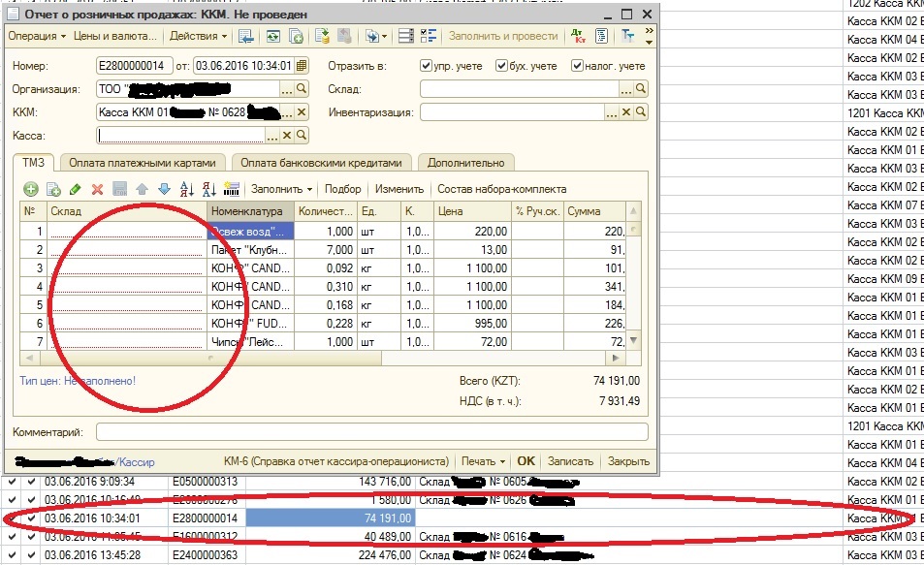Viewport: 924px width, 565px height.
Task: Click the Записать button
Action: [570, 461]
